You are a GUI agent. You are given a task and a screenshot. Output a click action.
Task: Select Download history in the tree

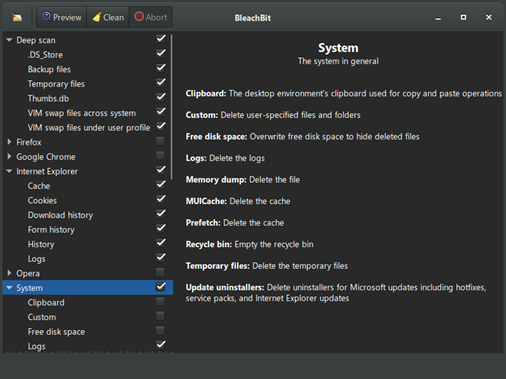[x=60, y=215]
